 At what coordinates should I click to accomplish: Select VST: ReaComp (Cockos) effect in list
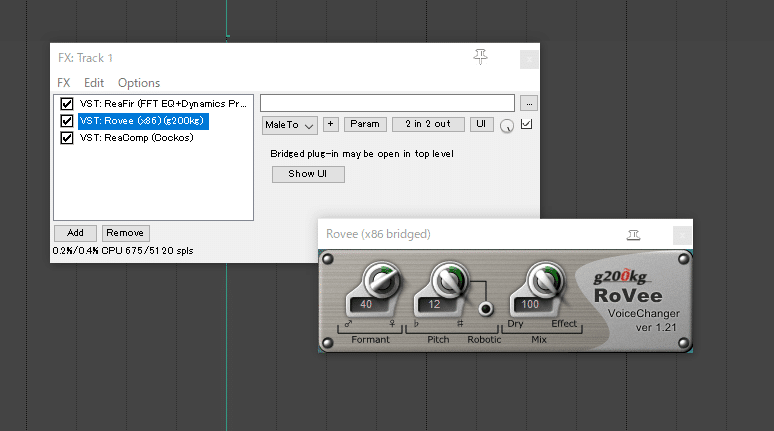(x=136, y=138)
